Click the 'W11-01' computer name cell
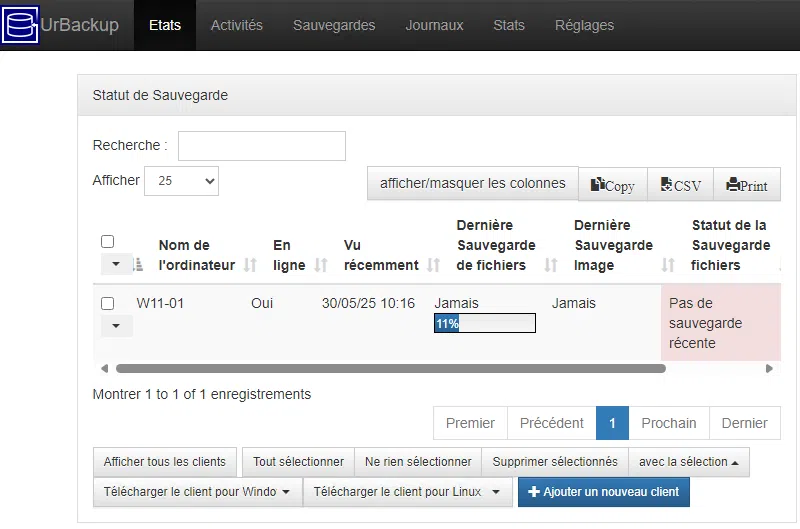The image size is (800, 529). 160,304
